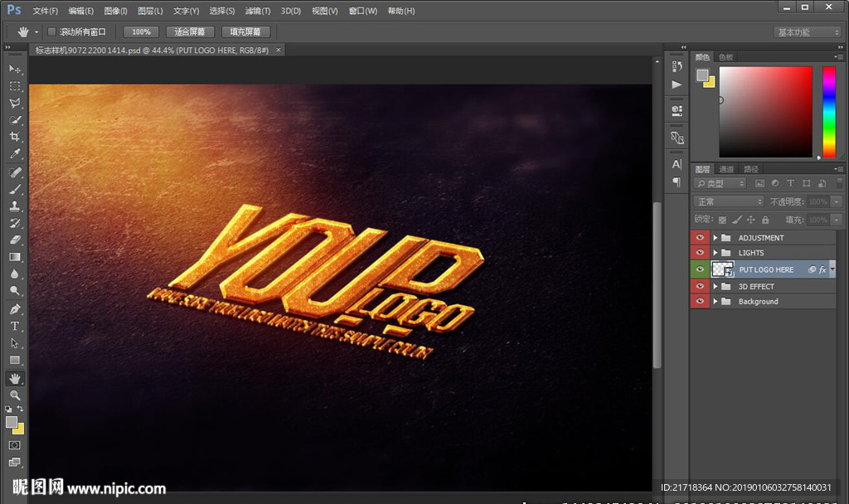Expand the Background group
The image size is (849, 504).
pos(716,302)
